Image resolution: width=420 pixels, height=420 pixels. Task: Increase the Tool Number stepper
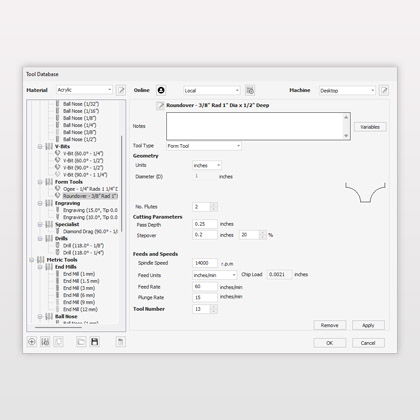[x=214, y=307]
